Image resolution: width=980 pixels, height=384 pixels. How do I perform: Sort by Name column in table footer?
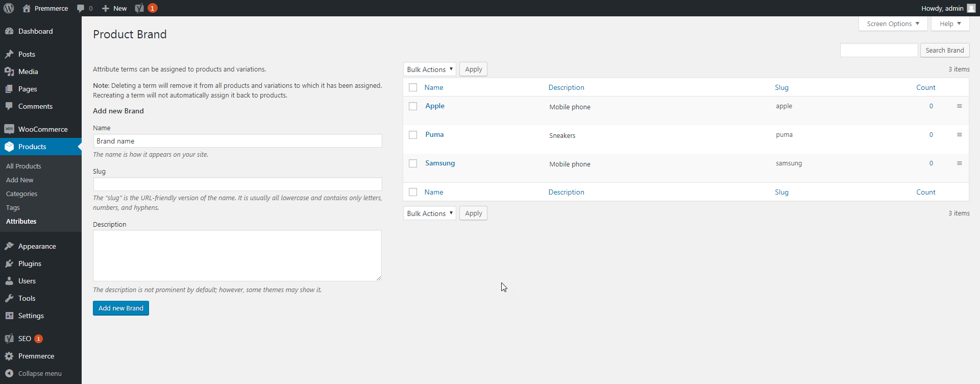(x=434, y=192)
